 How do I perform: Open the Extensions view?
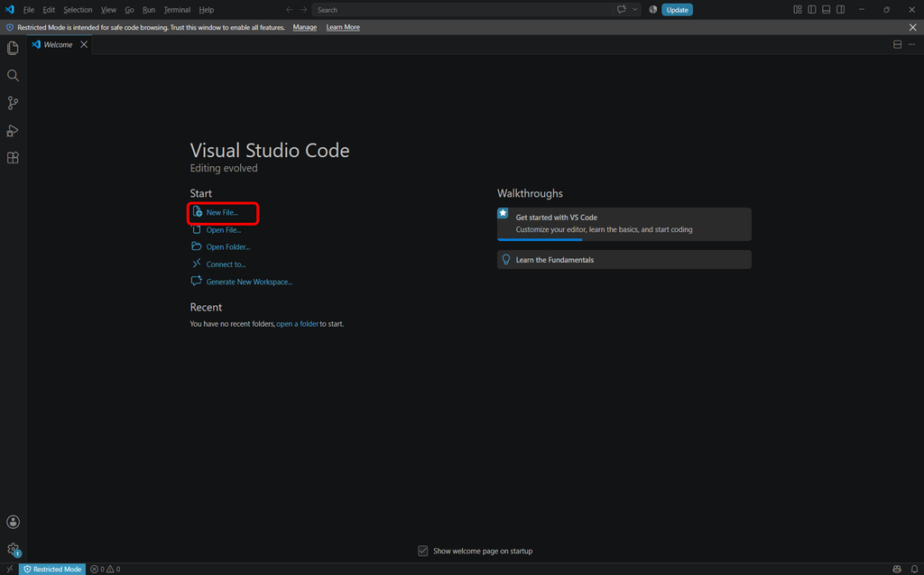click(x=13, y=158)
